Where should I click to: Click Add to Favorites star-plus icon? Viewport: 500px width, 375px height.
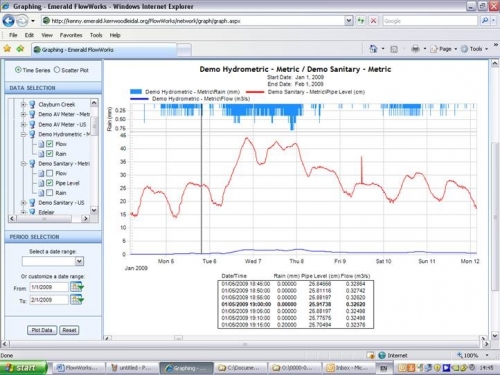[x=20, y=49]
